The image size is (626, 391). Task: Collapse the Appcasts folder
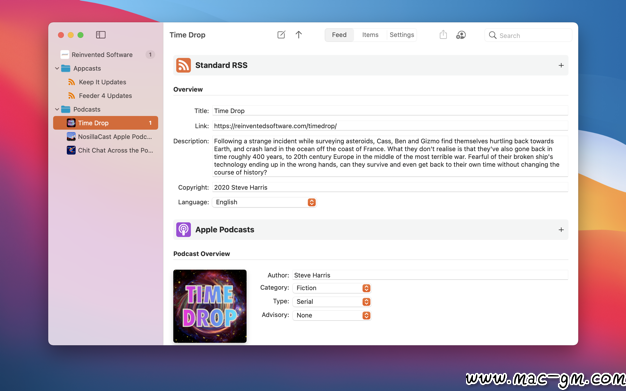point(57,68)
